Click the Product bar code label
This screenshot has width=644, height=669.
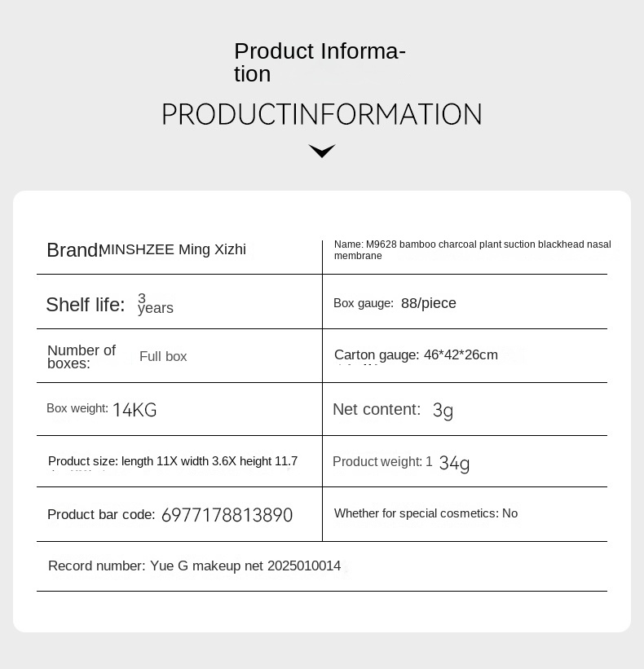(101, 514)
